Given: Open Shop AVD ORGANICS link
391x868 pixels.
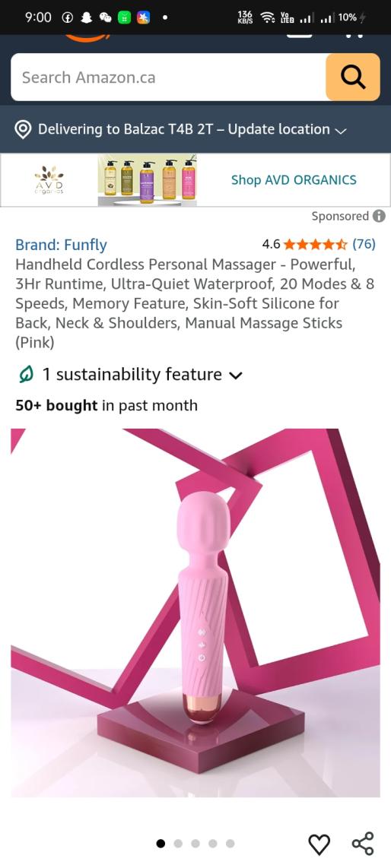Looking at the screenshot, I should (294, 180).
